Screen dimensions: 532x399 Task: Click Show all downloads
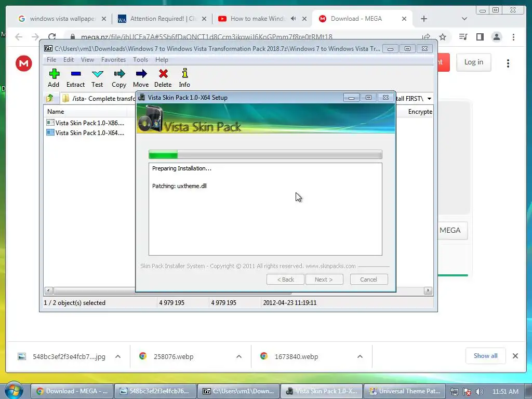pos(486,356)
